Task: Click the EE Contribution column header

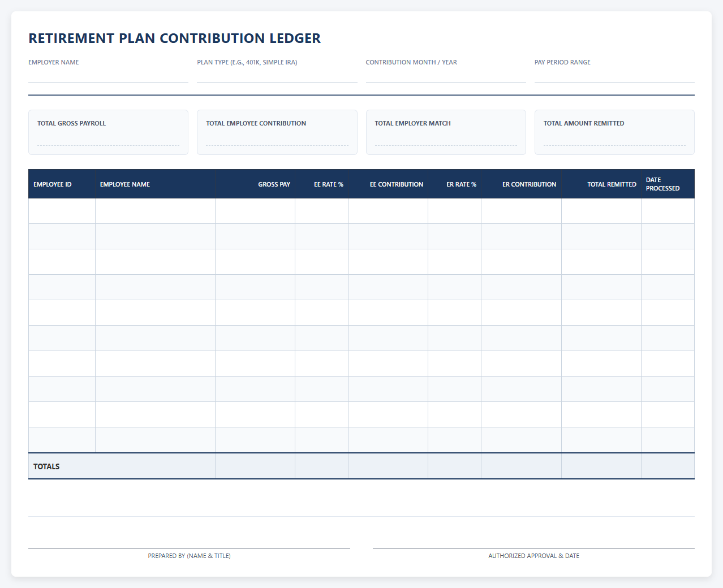Action: (x=388, y=184)
